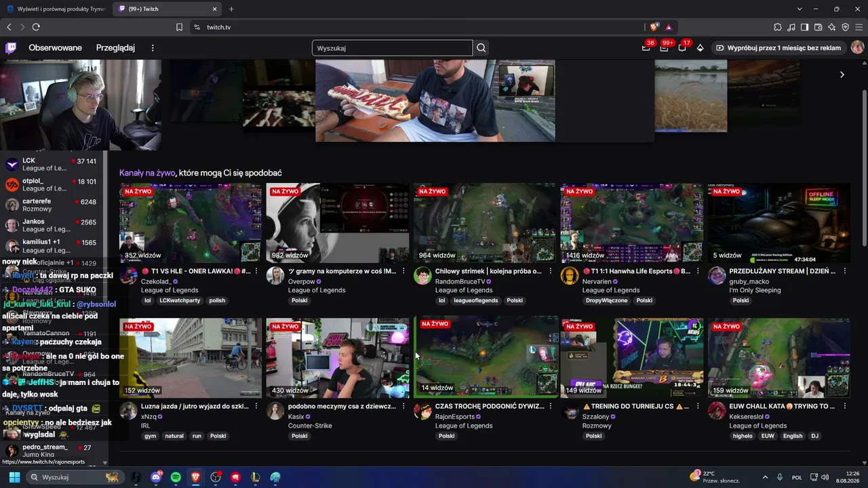This screenshot has height=488, width=868.
Task: Click the Brave Rewards triangle icon
Action: pyautogui.click(x=669, y=27)
